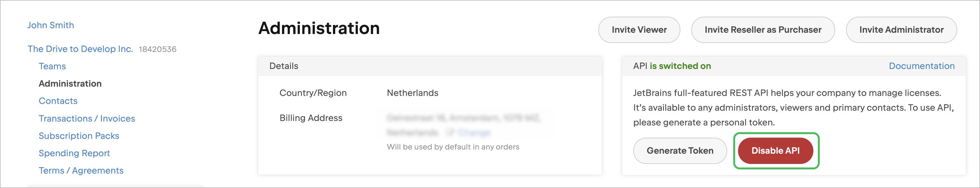Screen dimensions: 980x188
Task: Open the Contacts page
Action: (58, 101)
